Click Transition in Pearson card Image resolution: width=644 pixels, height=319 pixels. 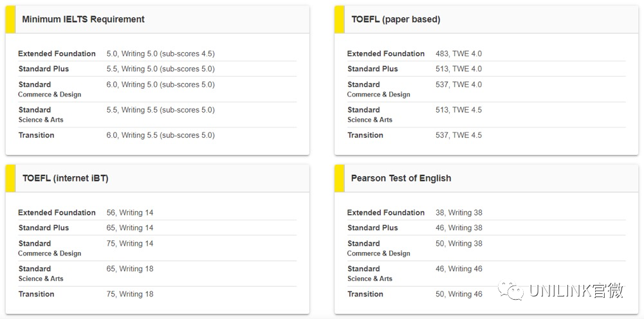(x=365, y=295)
